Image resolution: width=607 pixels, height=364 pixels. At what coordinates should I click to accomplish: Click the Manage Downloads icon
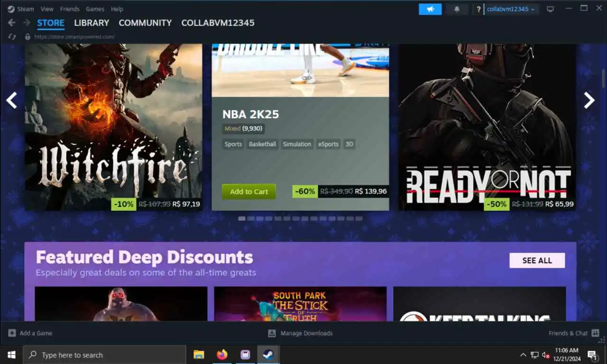tap(272, 333)
